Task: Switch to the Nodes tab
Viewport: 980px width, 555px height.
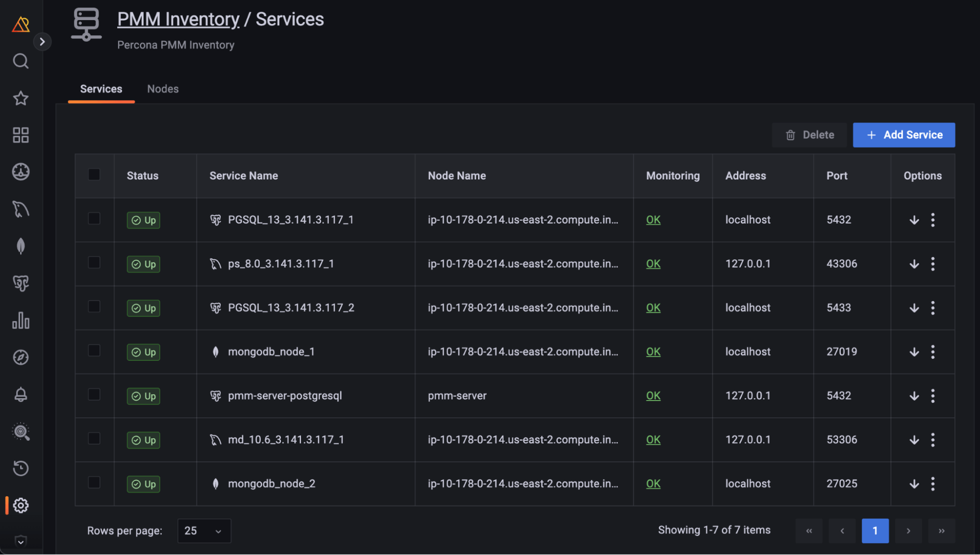Action: 162,89
